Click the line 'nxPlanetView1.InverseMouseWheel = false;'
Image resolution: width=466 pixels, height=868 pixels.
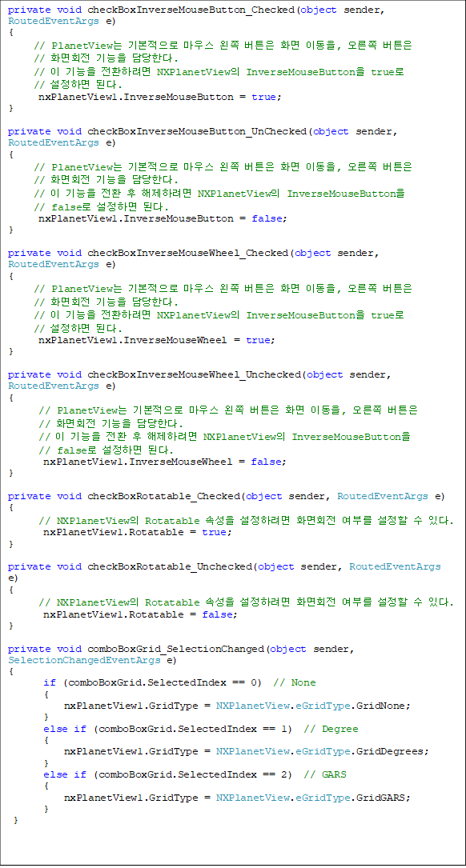[165, 462]
